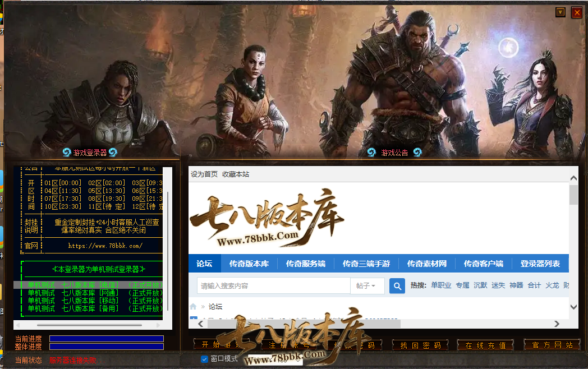
Task: Click the web page scroll-up arrow
Action: click(573, 178)
